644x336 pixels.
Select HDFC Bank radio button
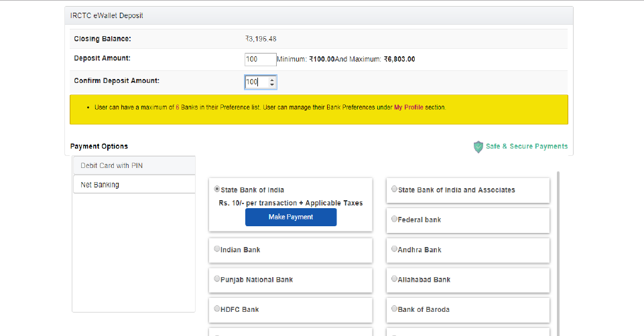pos(217,309)
